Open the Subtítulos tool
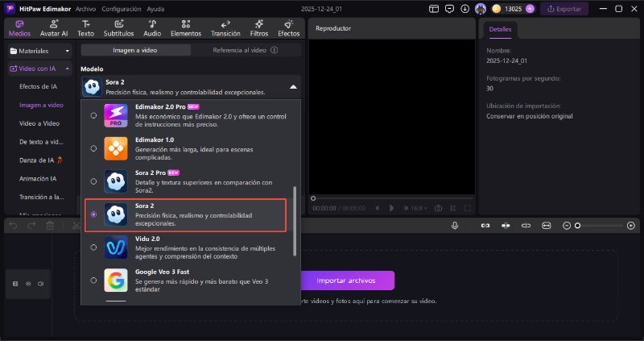The height and width of the screenshot is (341, 644). tap(118, 27)
